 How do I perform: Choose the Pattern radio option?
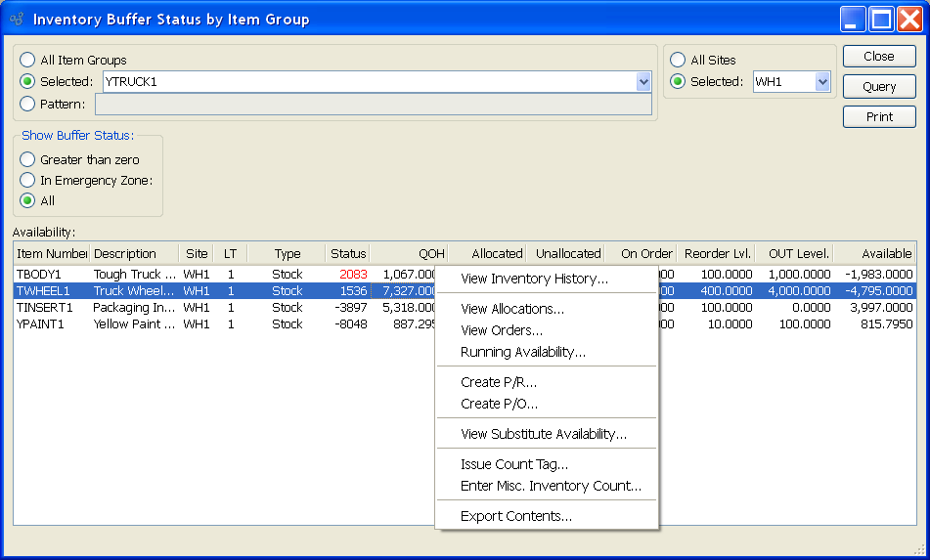coord(27,104)
